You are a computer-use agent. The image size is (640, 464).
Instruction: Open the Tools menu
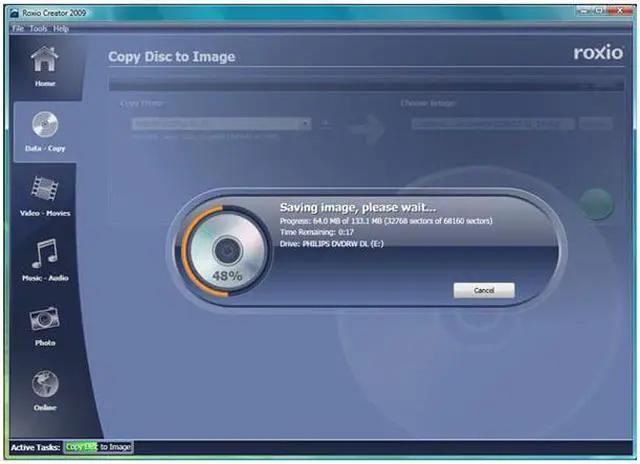[38, 29]
